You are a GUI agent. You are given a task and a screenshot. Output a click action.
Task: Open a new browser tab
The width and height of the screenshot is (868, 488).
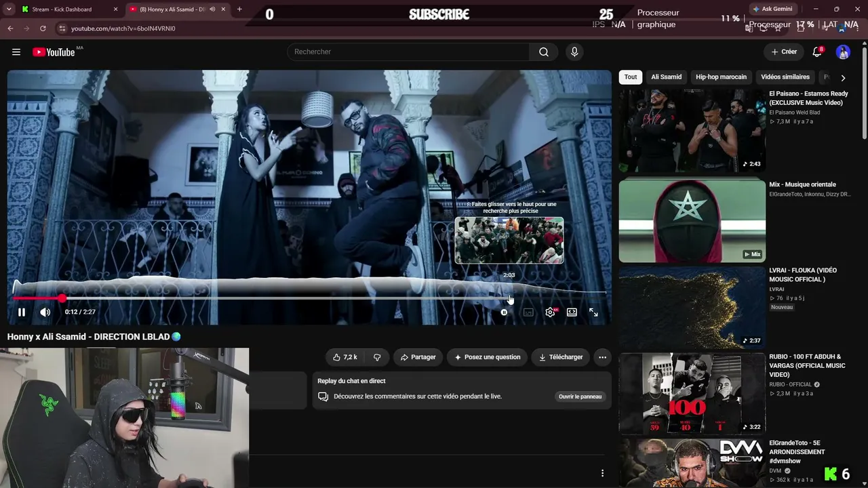click(x=239, y=9)
